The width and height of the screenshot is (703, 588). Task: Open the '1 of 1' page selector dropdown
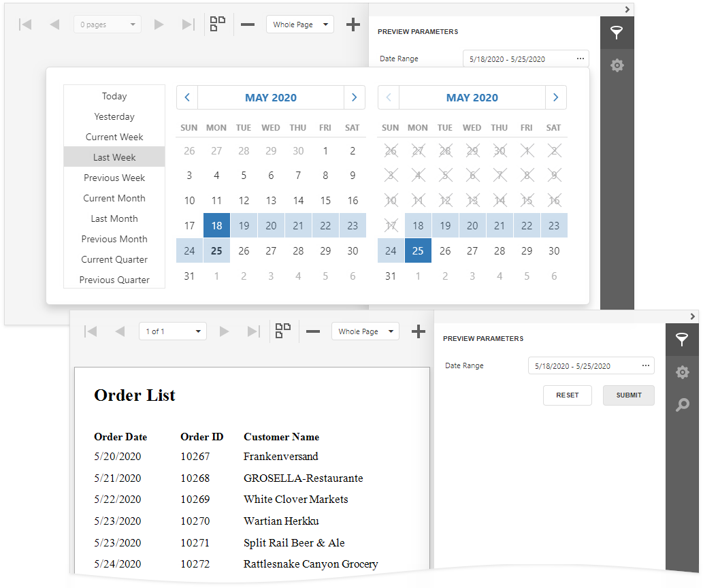coord(172,331)
